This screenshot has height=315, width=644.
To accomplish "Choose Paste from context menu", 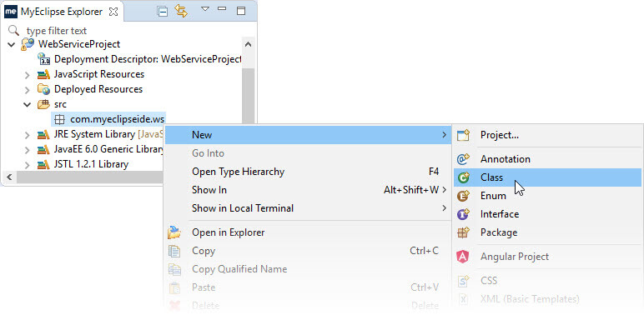I will pos(307,288).
